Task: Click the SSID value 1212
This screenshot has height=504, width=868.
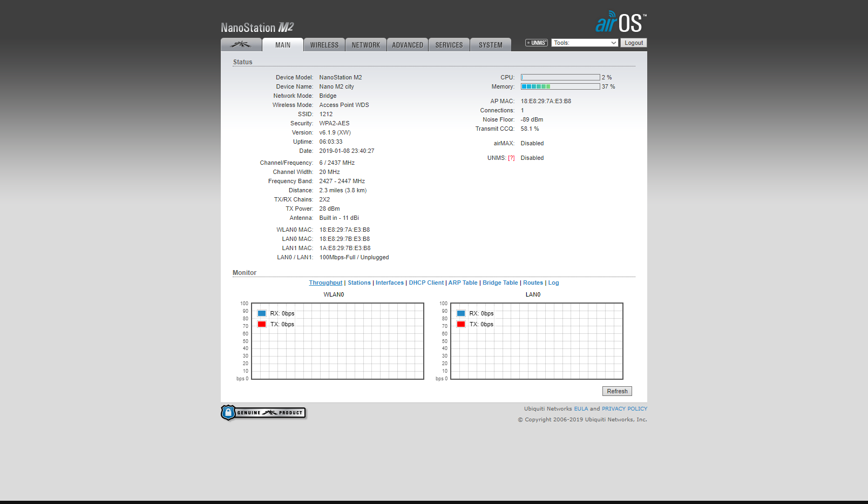Action: click(x=326, y=115)
